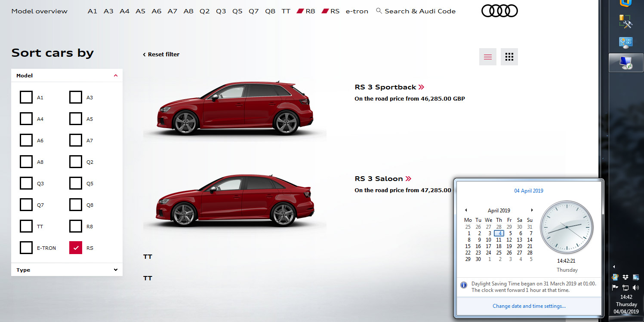Click Reset filter link
Image resolution: width=644 pixels, height=322 pixels.
click(161, 54)
